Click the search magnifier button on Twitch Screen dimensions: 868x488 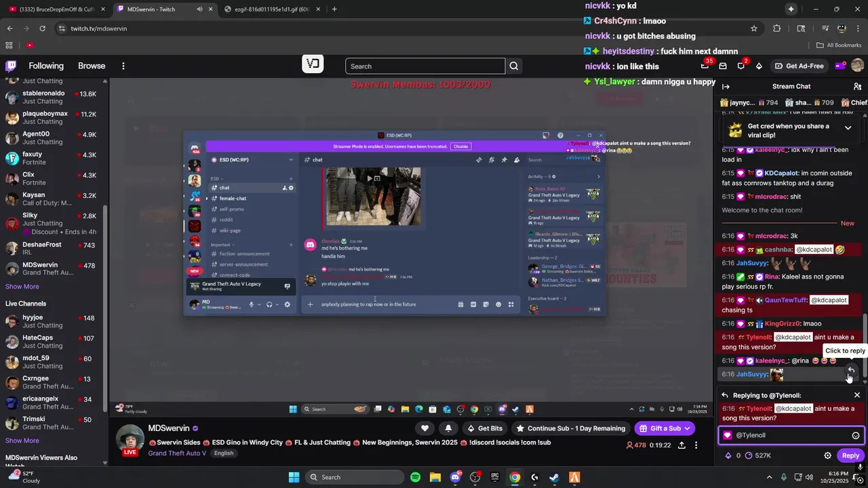514,66
